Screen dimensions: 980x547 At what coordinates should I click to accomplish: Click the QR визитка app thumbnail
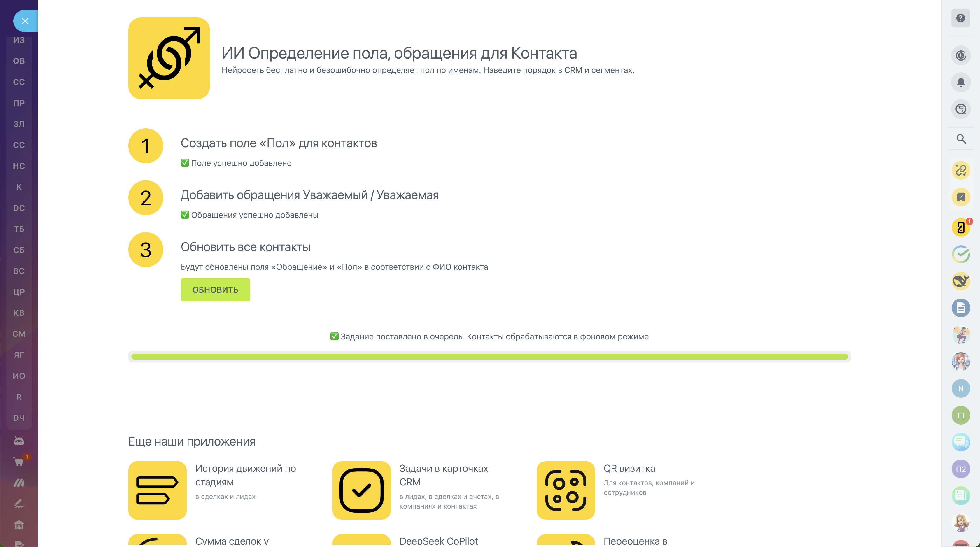pyautogui.click(x=565, y=490)
